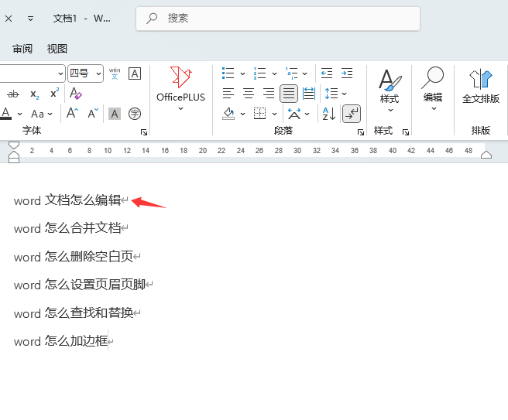This screenshot has width=508, height=420.
Task: Expand the borders dropdown arrow
Action: (274, 114)
